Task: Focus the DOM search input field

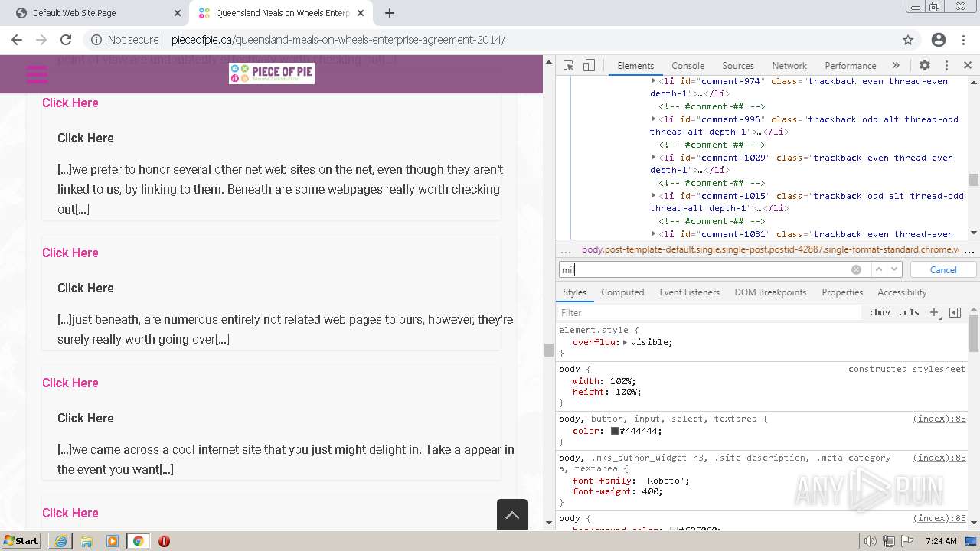Action: click(x=704, y=269)
